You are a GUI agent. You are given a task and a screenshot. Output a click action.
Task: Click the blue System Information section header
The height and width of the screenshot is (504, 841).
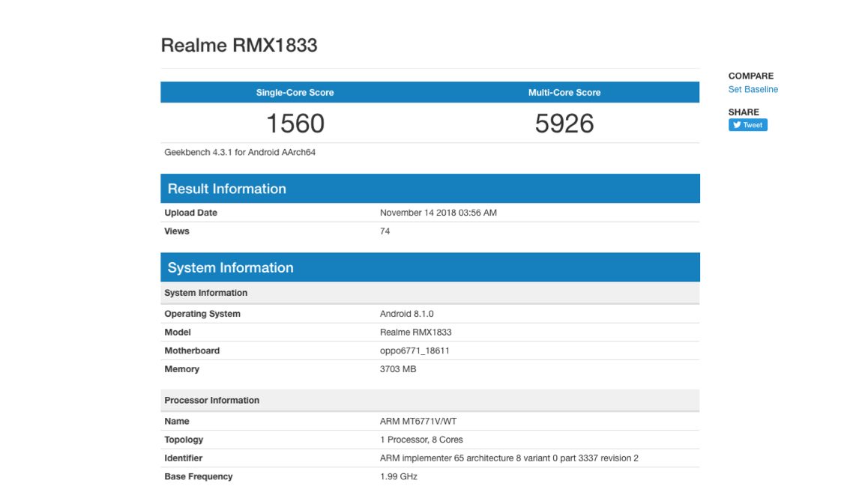[x=429, y=267]
